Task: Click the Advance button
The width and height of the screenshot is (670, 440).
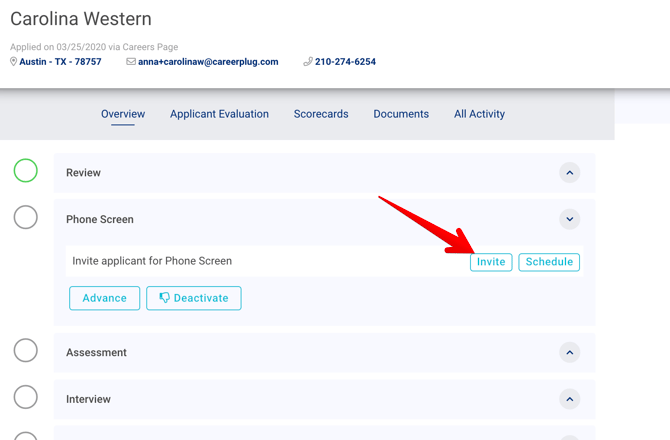Action: pyautogui.click(x=104, y=298)
